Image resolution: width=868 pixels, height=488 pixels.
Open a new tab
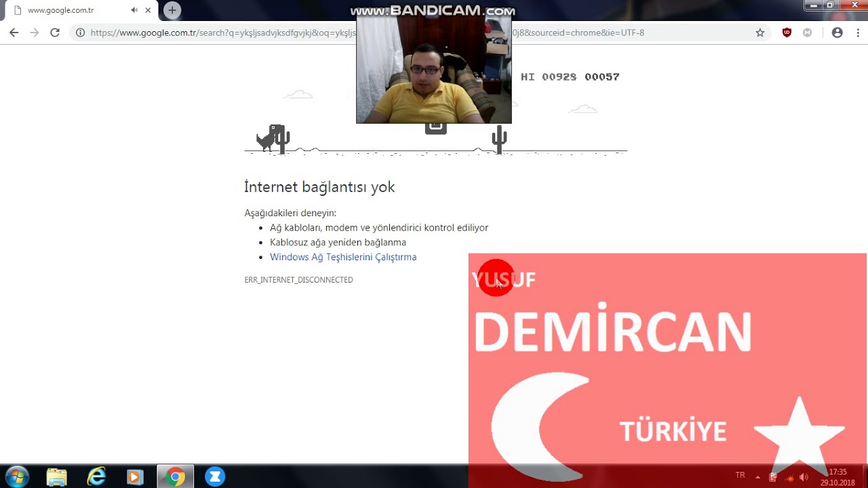[172, 10]
